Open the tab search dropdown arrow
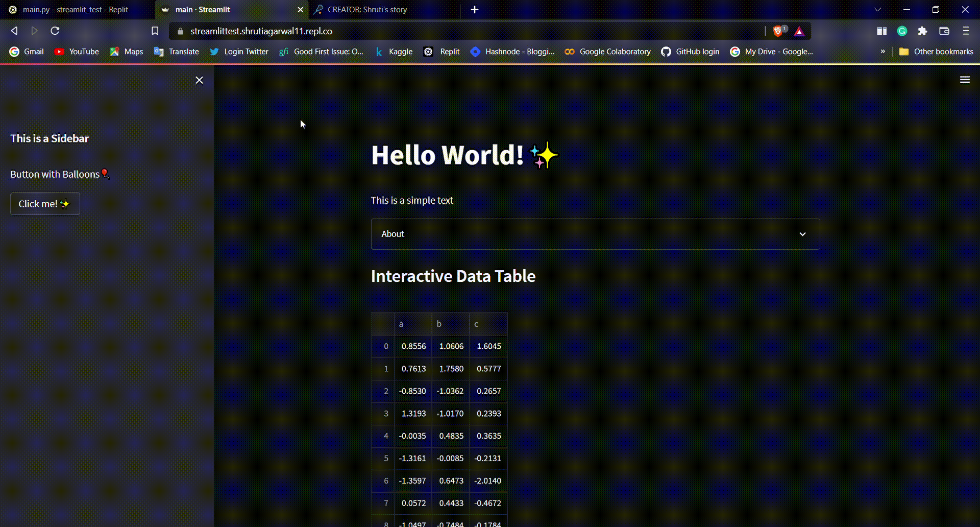 (877, 10)
